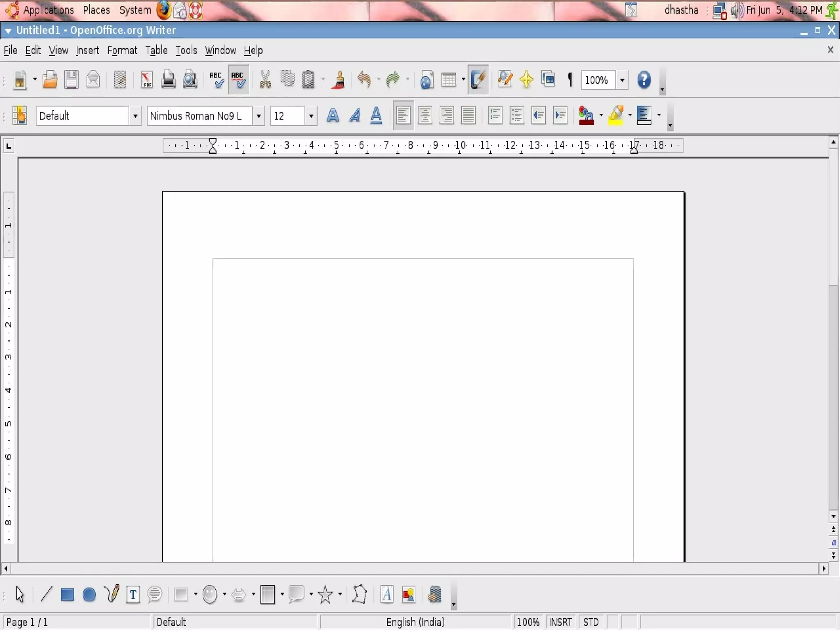The height and width of the screenshot is (630, 840).
Task: Send document as e-mail icon
Action: 93,80
